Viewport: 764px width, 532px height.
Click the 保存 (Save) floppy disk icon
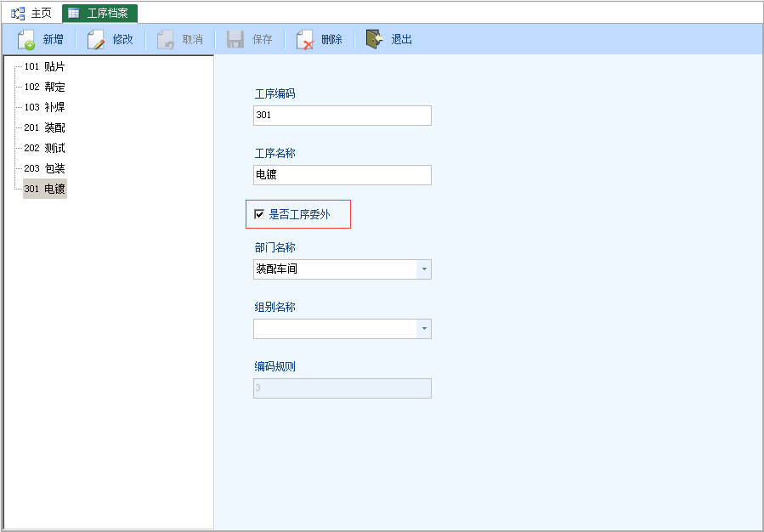click(235, 39)
